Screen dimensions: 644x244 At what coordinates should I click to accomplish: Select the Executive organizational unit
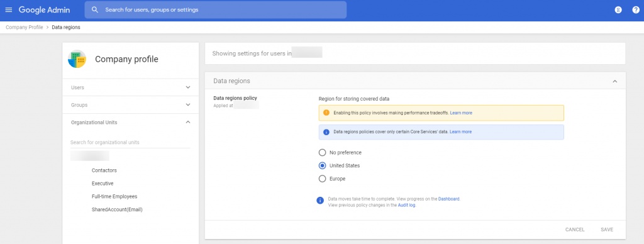click(x=103, y=184)
